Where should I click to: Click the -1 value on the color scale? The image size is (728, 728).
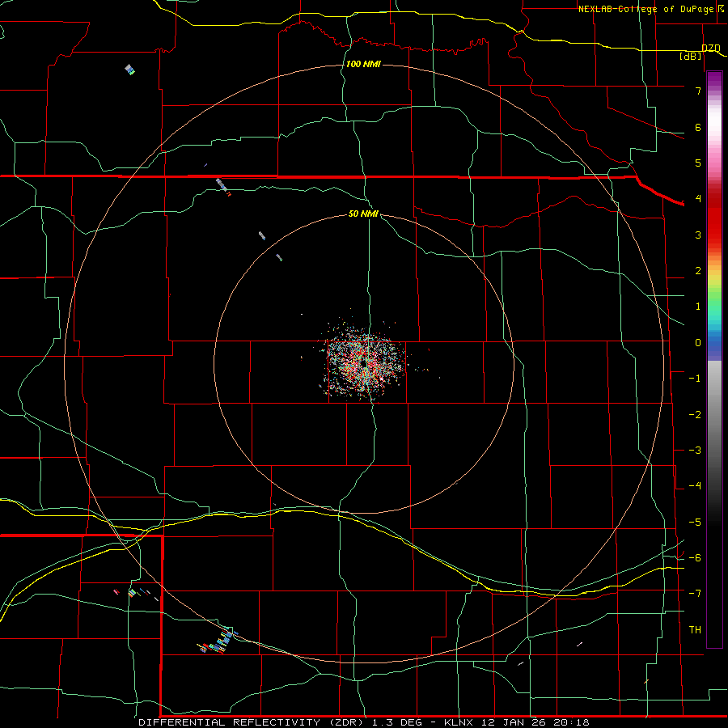(695, 379)
